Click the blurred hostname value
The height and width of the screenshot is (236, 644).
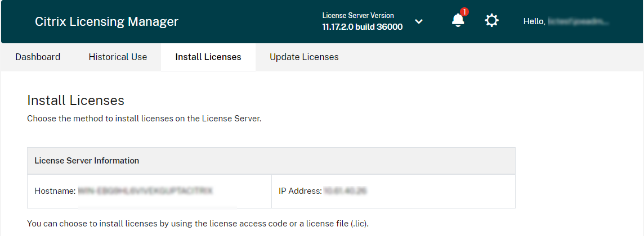click(x=145, y=191)
